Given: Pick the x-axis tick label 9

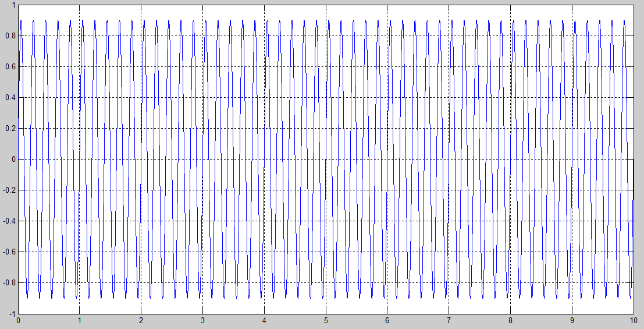Looking at the screenshot, I should (572, 320).
